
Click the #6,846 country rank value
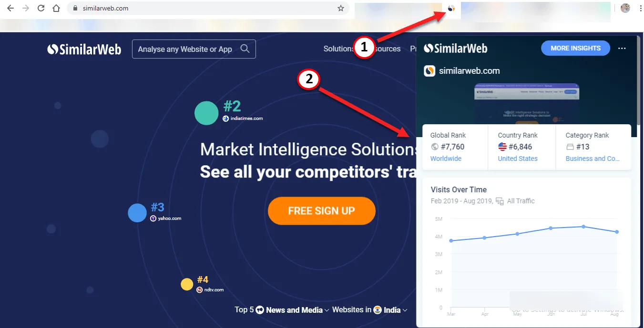[x=520, y=147]
